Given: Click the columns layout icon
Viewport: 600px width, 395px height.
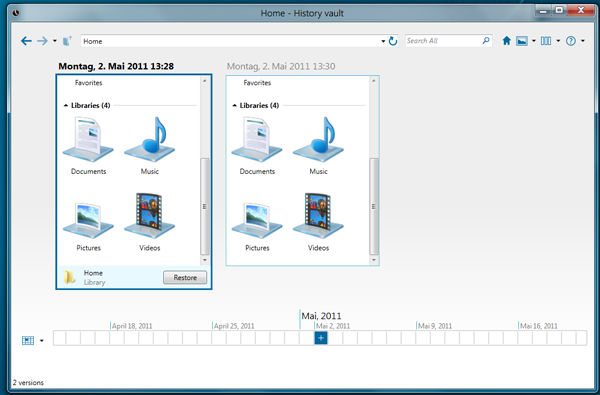Looking at the screenshot, I should [546, 41].
